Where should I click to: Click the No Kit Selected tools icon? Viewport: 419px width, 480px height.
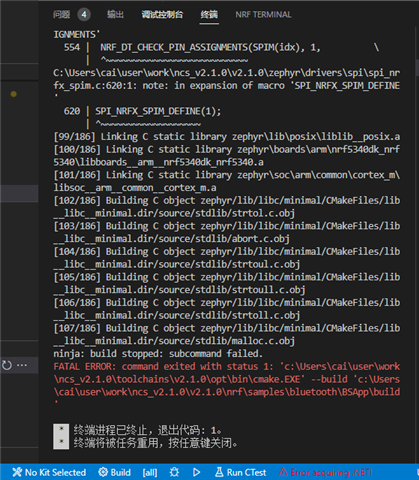17,472
